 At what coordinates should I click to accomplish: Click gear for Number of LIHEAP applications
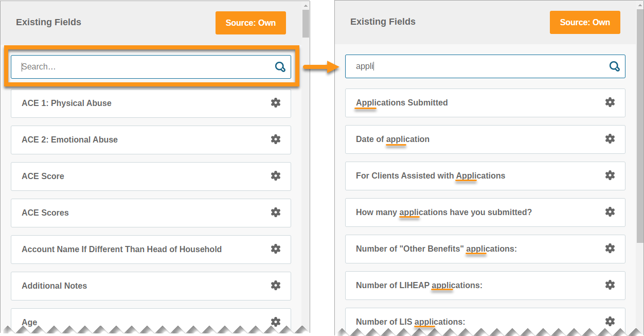click(x=610, y=285)
